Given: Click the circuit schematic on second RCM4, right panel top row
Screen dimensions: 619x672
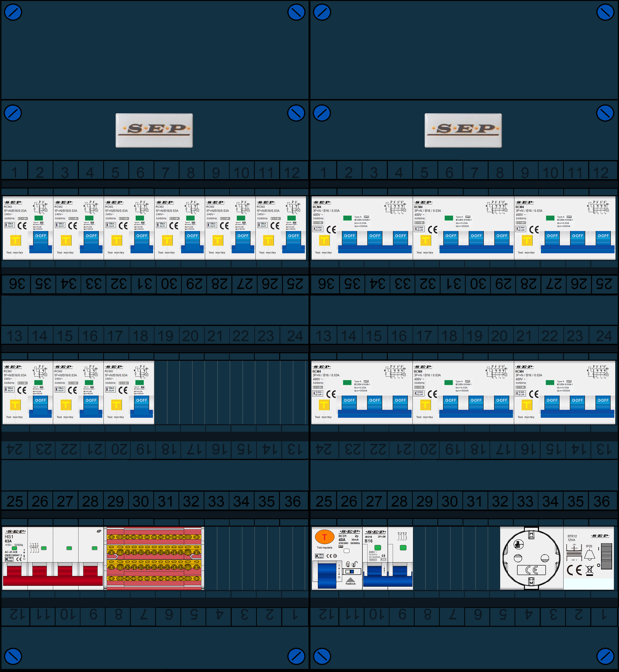Looking at the screenshot, I should click(x=497, y=207).
